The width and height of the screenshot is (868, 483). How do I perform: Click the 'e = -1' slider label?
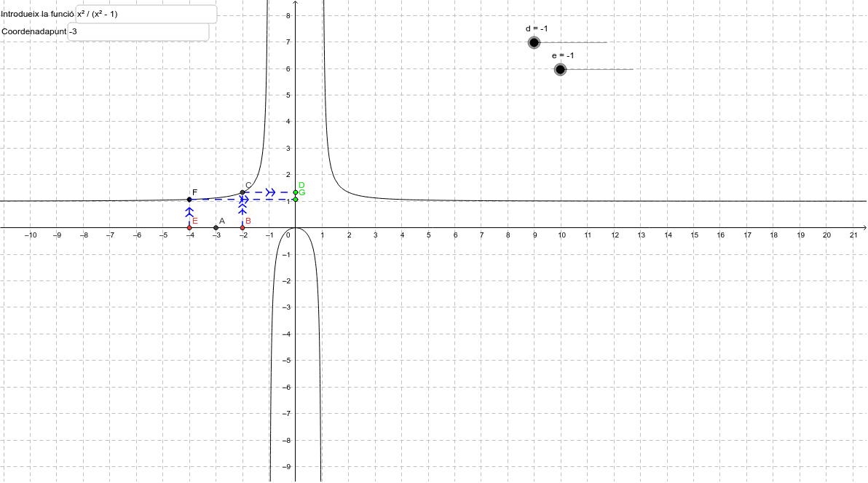pyautogui.click(x=563, y=55)
